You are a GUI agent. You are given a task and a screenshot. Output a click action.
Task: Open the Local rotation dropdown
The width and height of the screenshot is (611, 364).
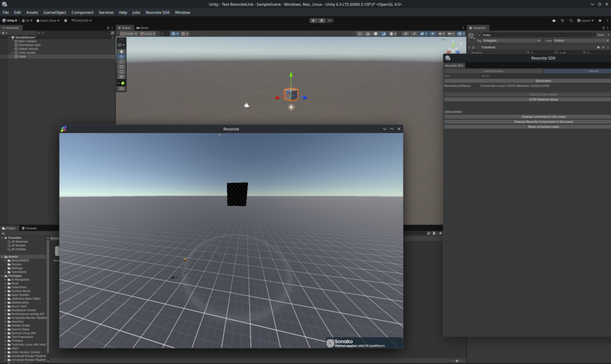(x=149, y=33)
